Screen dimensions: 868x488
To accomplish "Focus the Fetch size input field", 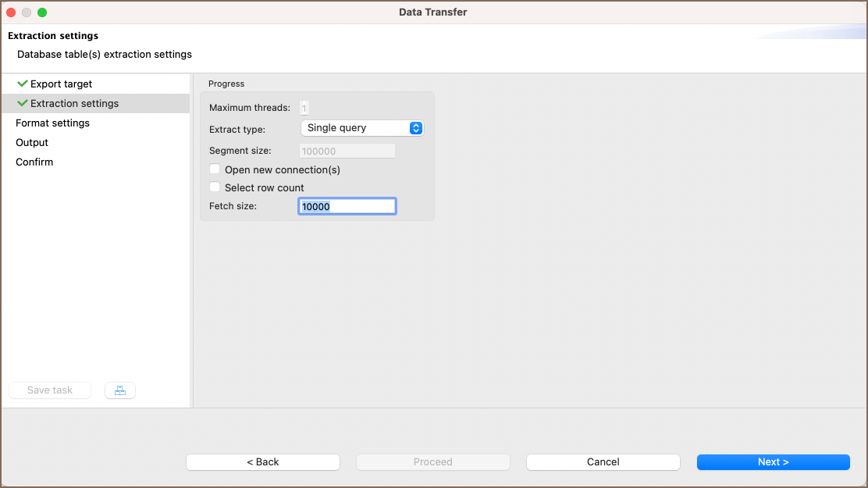I will (347, 206).
